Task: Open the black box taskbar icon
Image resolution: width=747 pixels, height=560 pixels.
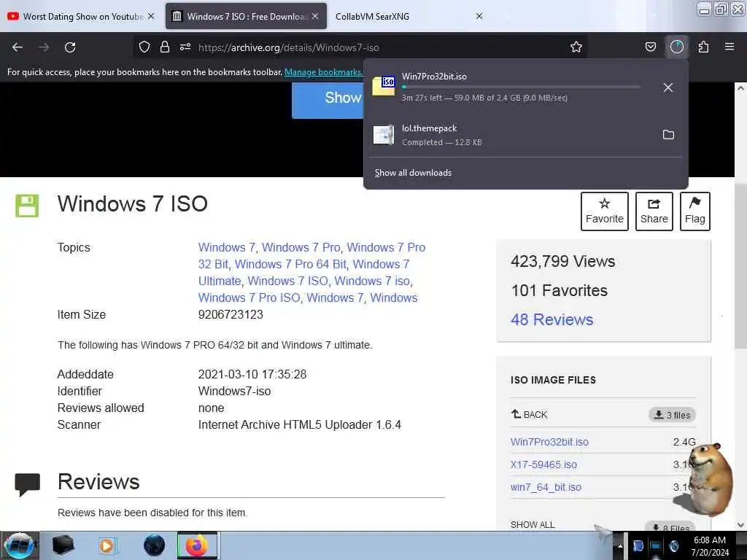Action: (x=63, y=545)
